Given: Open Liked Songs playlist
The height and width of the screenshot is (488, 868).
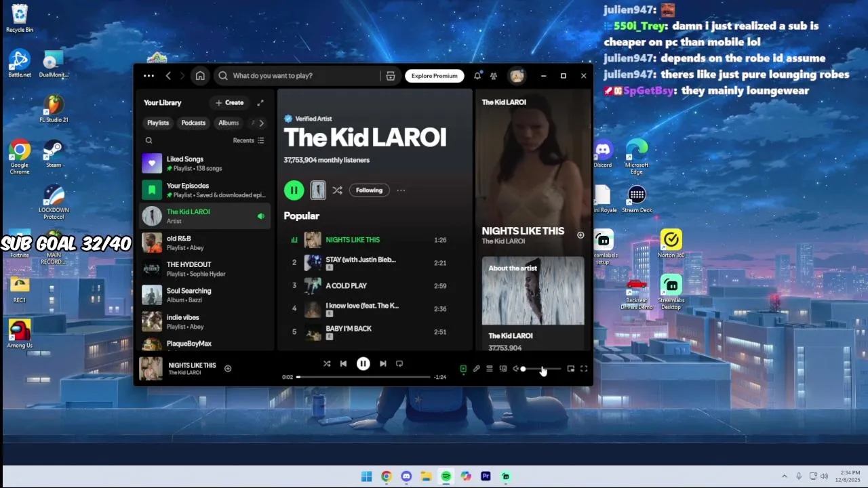Looking at the screenshot, I should coord(205,163).
